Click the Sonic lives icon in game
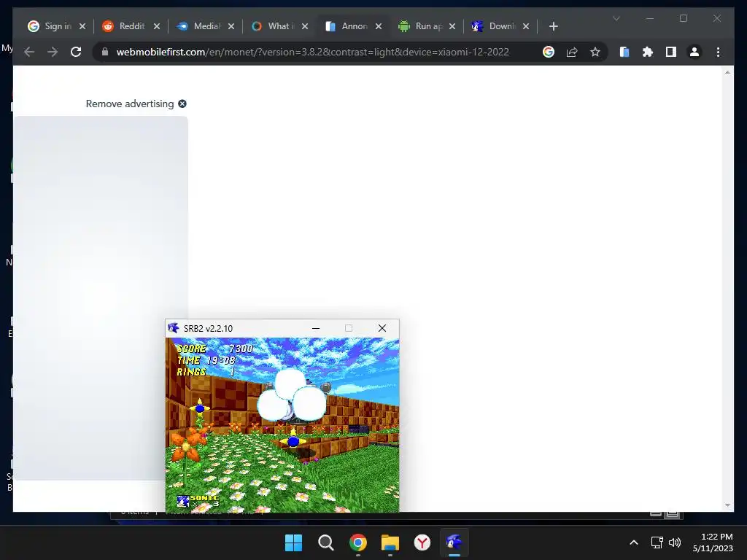Image resolution: width=747 pixels, height=560 pixels. [x=183, y=501]
